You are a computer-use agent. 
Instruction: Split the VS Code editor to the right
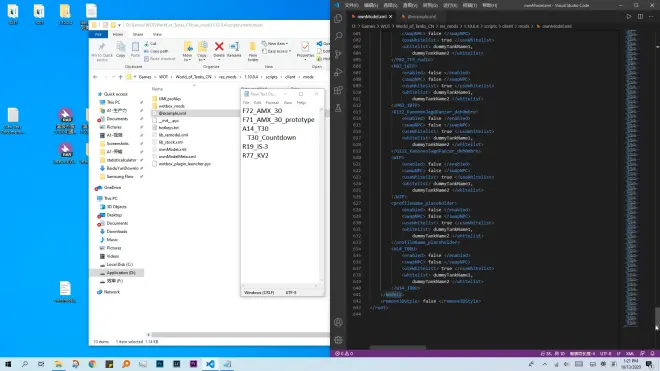coord(640,16)
